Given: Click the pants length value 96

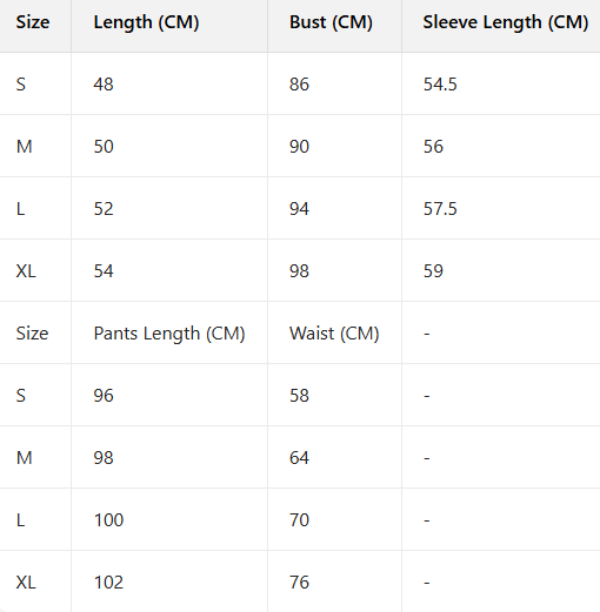Looking at the screenshot, I should click(x=103, y=395).
